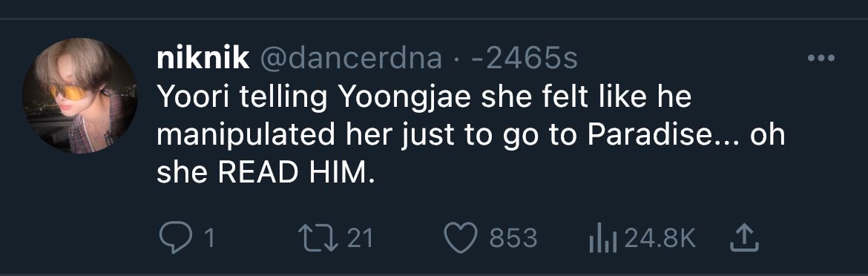Screen dimensions: 868x276
Task: Open tweet permalink via -2465s timestamp
Action: tap(524, 59)
